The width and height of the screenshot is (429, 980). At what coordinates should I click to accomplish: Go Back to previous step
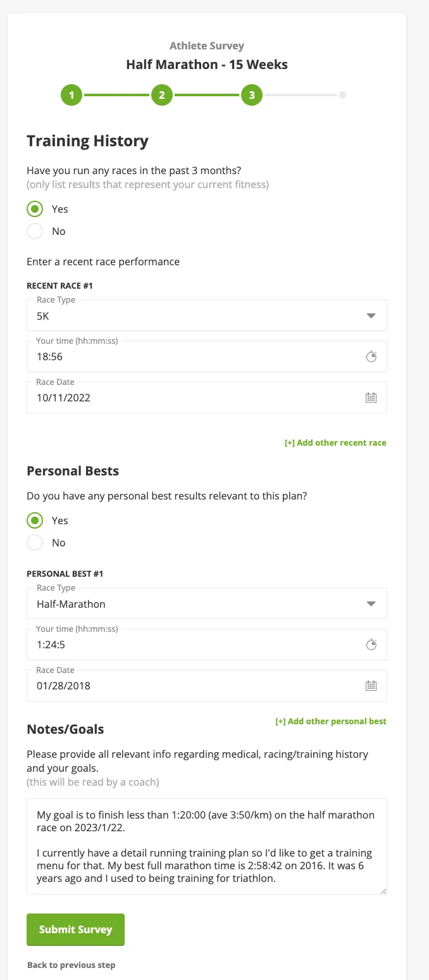coord(71,965)
